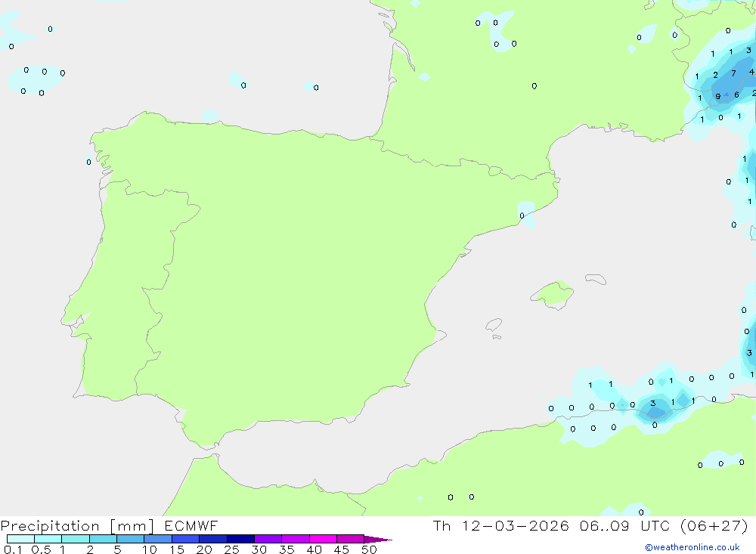Screen dimensions: 756x554
Task: Click the Menorca island outline
Action: point(596,279)
